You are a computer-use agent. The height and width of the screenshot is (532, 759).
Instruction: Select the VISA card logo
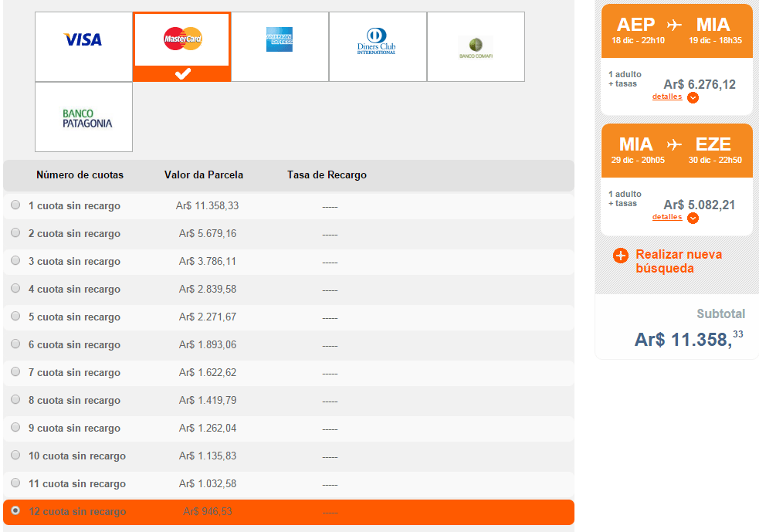pos(83,39)
